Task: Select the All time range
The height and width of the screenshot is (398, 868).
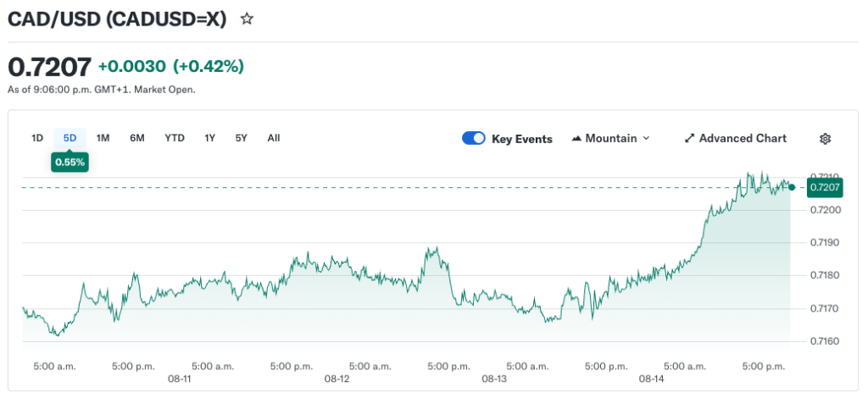Action: click(x=274, y=138)
